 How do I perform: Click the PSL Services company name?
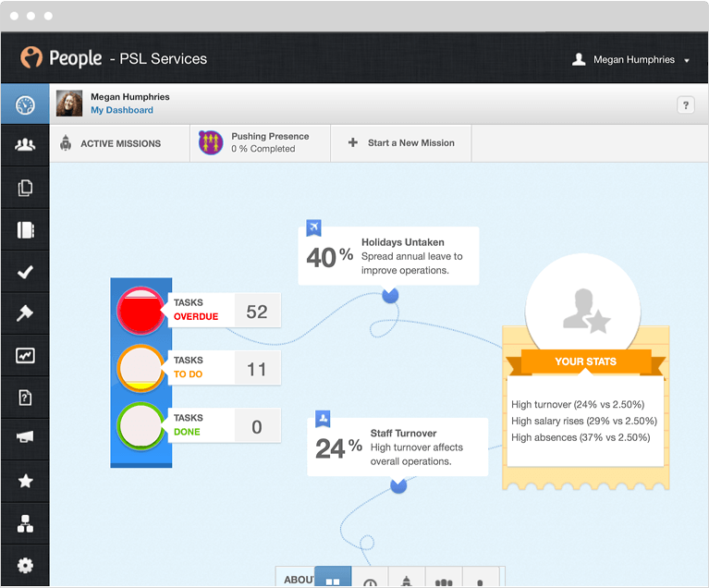coord(164,59)
